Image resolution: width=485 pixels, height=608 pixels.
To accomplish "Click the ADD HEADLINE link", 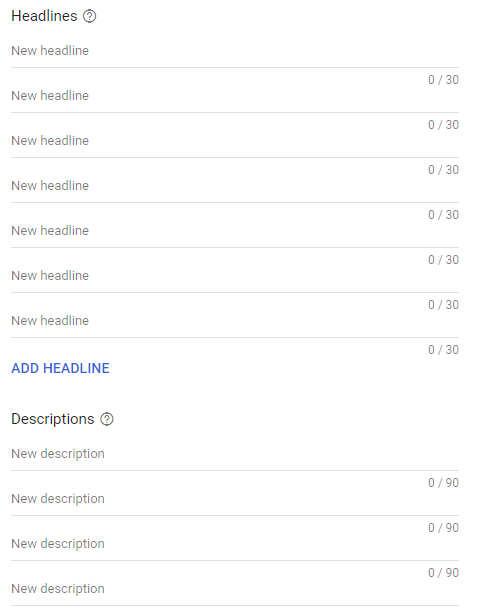I will 60,368.
